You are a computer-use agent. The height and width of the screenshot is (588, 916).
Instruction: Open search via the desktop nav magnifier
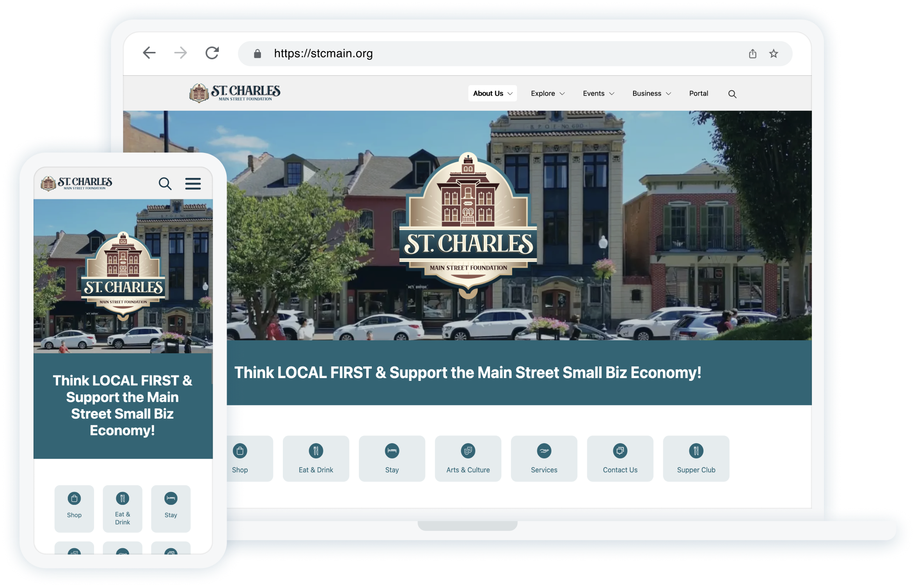(732, 94)
